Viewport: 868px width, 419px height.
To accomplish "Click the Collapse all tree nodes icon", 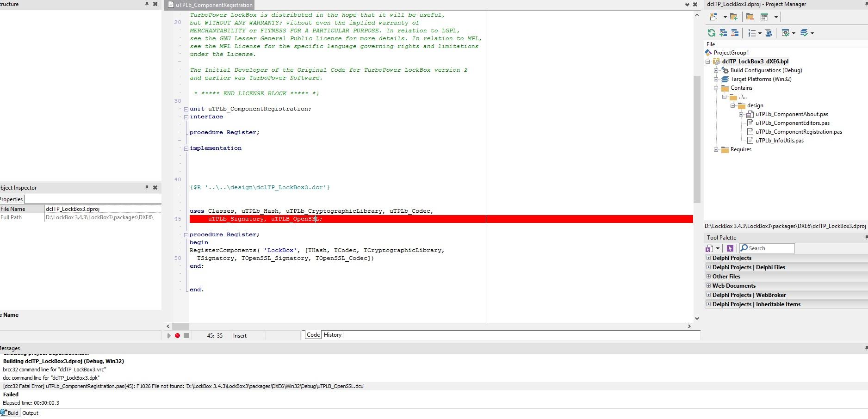I will [x=735, y=33].
